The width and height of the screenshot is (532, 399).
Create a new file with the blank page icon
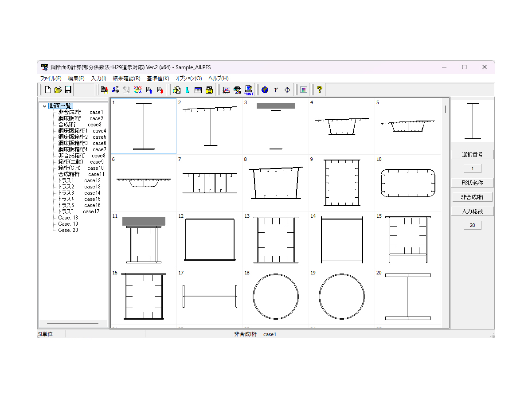click(x=48, y=90)
